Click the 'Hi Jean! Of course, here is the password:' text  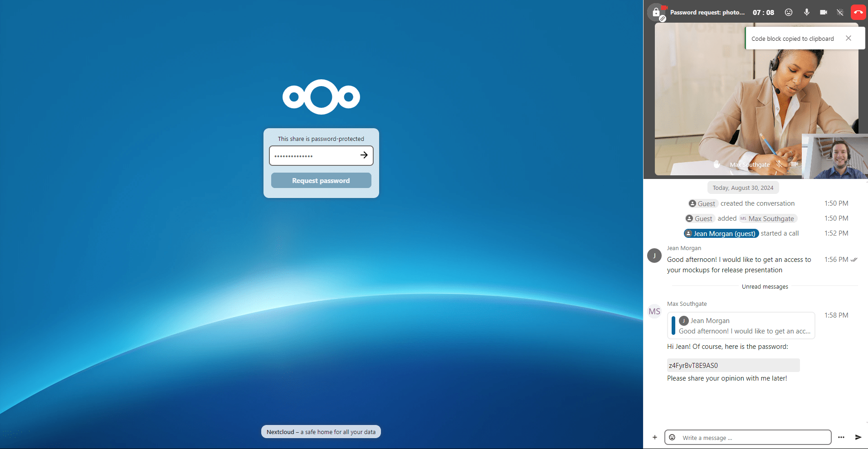point(727,347)
